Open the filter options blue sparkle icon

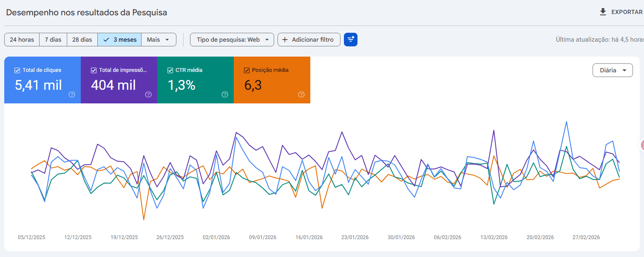click(351, 40)
